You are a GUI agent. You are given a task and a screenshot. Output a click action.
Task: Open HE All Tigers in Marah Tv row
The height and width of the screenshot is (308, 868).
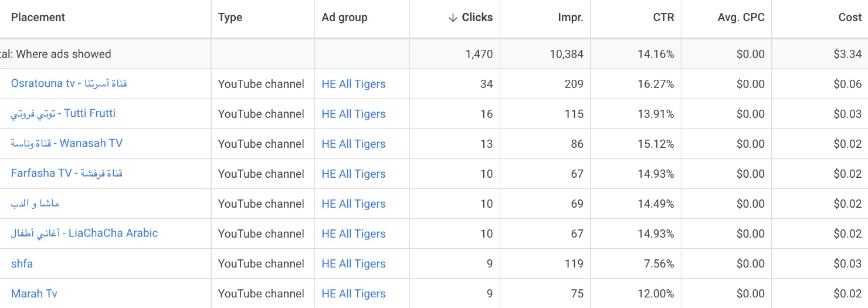[353, 293]
